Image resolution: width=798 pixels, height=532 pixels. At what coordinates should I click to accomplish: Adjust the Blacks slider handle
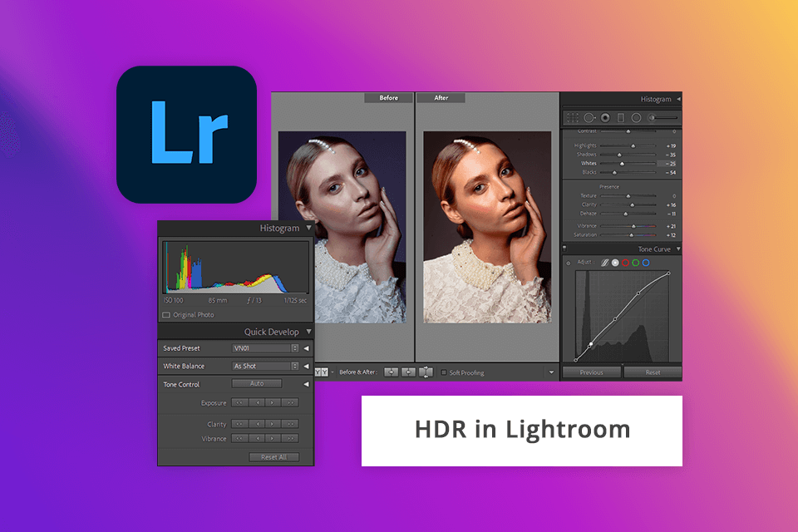614,173
